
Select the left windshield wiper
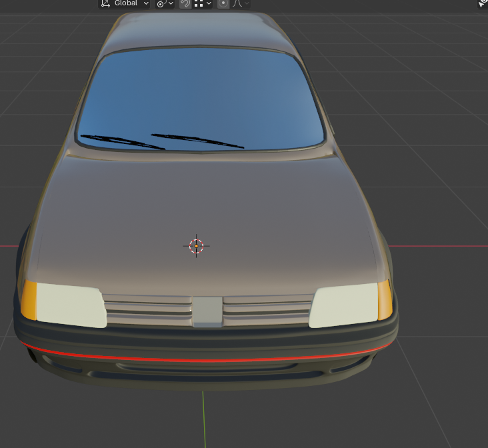point(123,142)
